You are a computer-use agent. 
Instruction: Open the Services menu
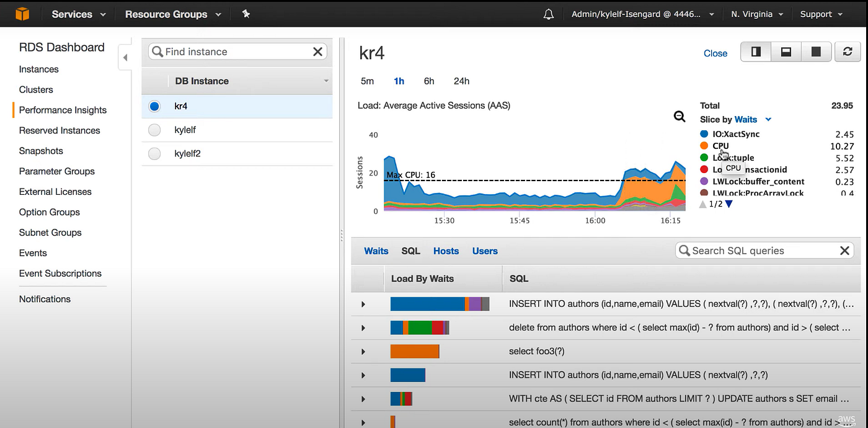click(73, 14)
